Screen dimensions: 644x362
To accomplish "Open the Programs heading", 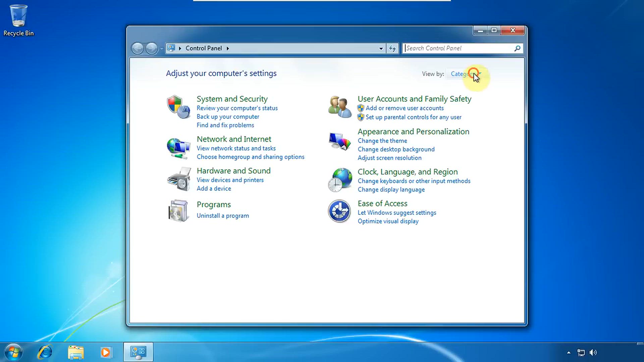I will coord(214,204).
